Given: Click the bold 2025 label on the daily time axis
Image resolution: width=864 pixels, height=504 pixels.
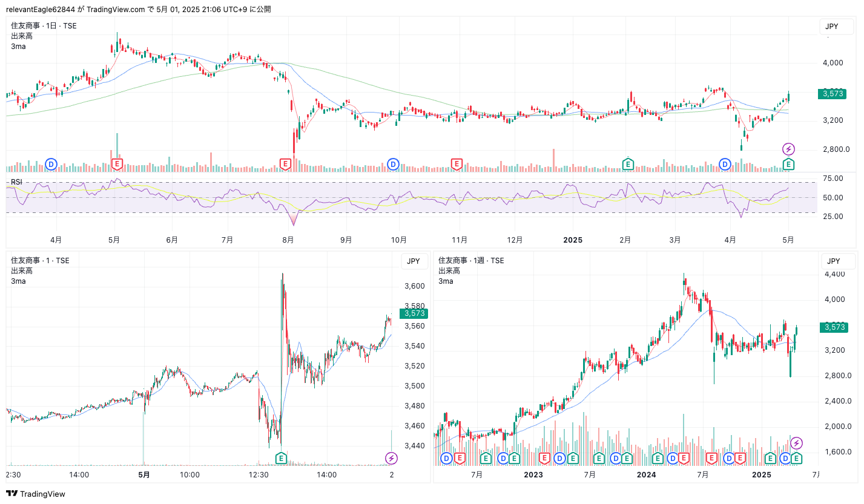Looking at the screenshot, I should 573,240.
